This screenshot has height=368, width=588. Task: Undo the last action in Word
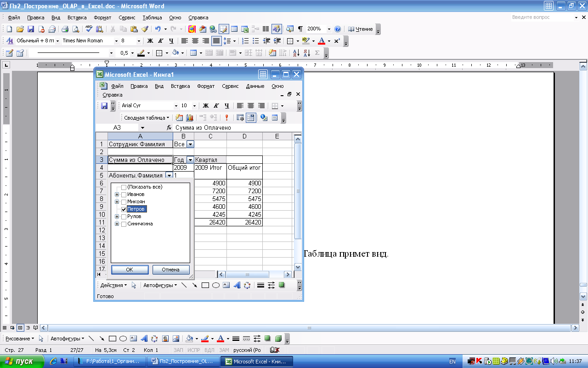pyautogui.click(x=158, y=29)
